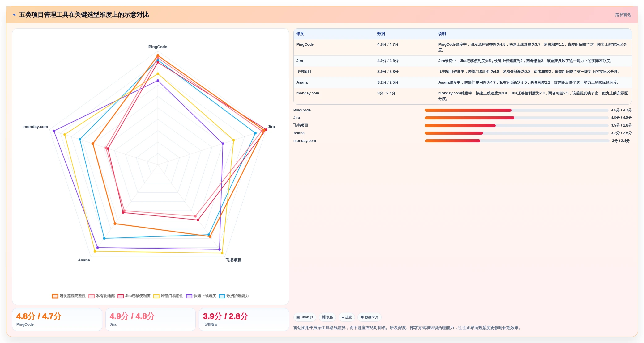Click the 飞书项目 axis label on radar chart
644x343 pixels.
point(233,260)
